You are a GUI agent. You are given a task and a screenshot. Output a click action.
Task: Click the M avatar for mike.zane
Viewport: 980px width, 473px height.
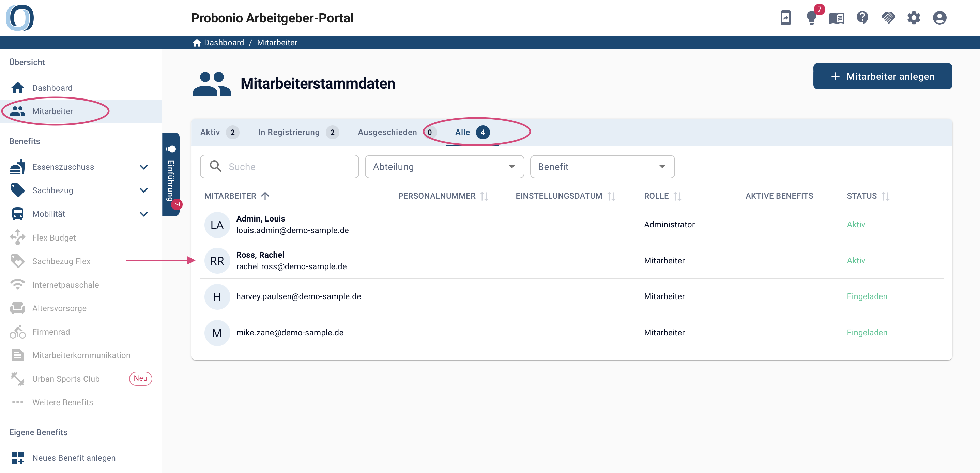(x=217, y=333)
